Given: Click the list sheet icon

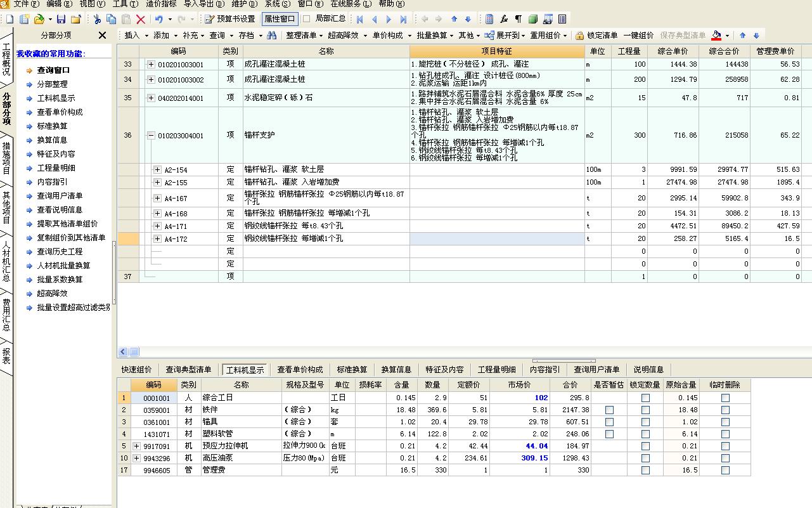Looking at the screenshot, I should tap(562, 19).
